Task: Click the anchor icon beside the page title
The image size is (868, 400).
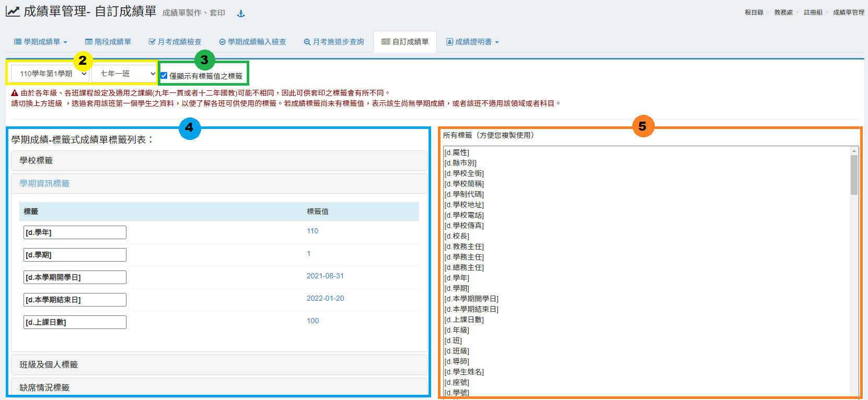Action: tap(241, 14)
